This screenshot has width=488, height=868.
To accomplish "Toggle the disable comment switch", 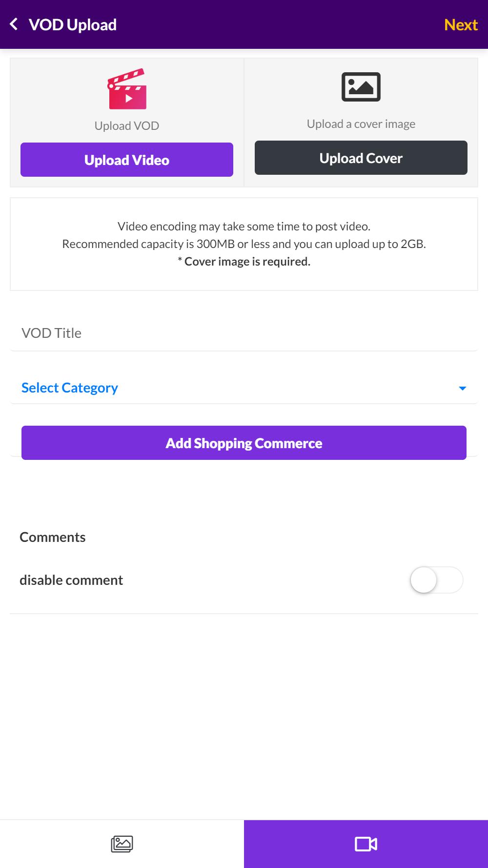I will pos(436,580).
